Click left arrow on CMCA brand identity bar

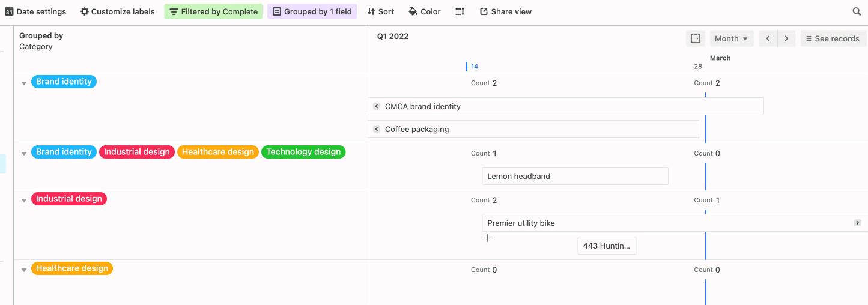click(x=377, y=106)
